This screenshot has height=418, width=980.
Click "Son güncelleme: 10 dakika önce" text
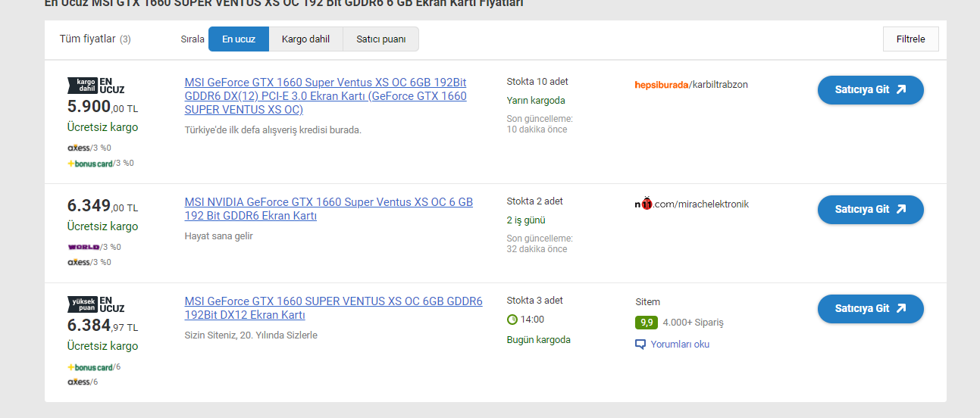coord(540,124)
